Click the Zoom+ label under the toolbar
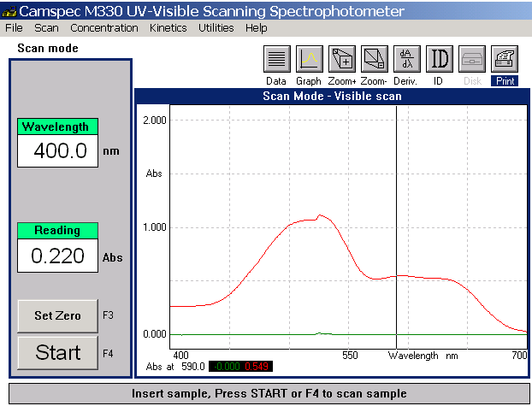Screen dimensions: 532x406 [342, 81]
